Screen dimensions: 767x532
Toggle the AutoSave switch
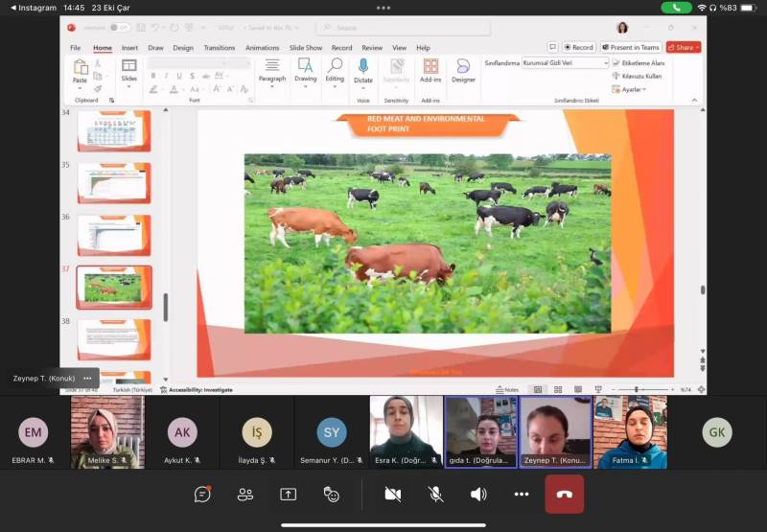coord(119,28)
